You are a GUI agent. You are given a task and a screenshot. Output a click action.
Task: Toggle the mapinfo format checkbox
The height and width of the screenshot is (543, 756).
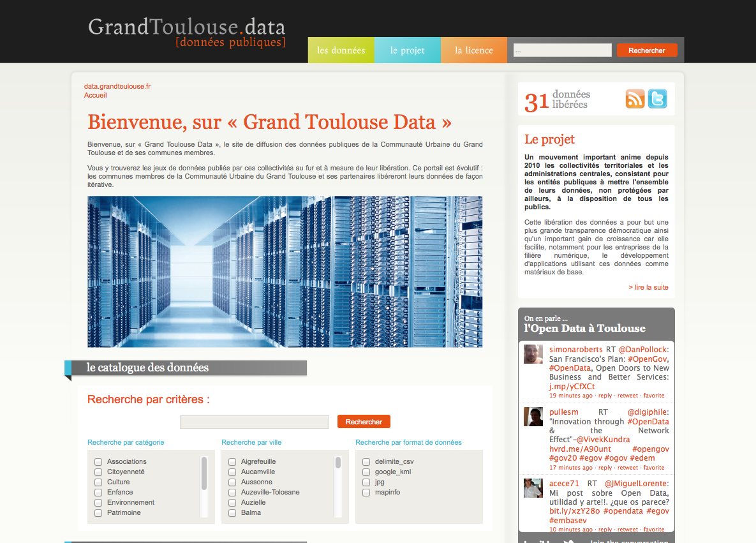pos(366,493)
